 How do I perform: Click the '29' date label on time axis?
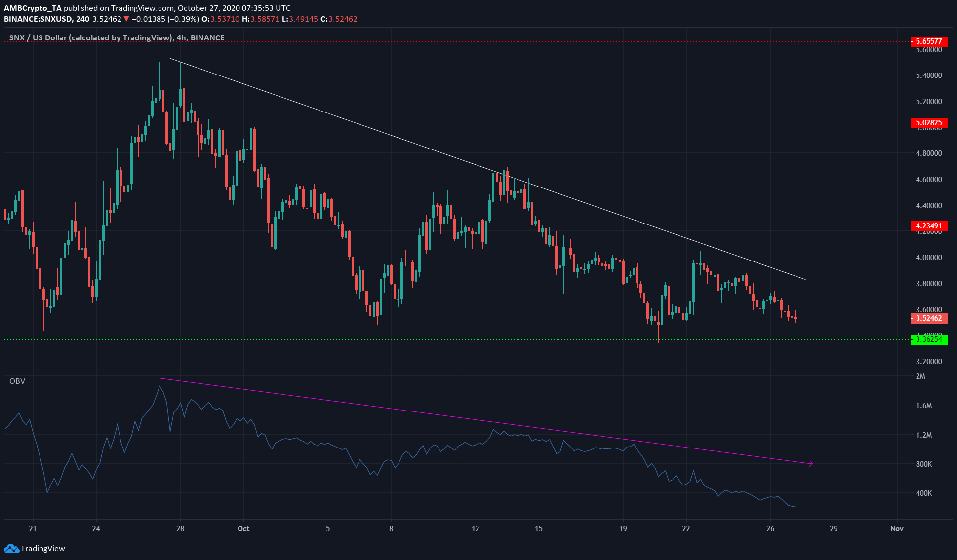click(x=834, y=529)
